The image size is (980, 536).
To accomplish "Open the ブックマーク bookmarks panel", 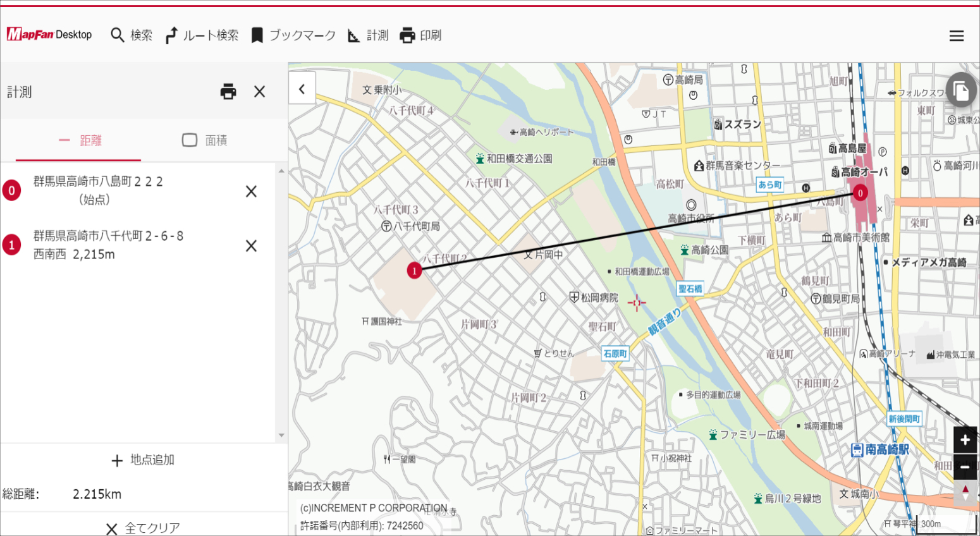I will click(293, 35).
